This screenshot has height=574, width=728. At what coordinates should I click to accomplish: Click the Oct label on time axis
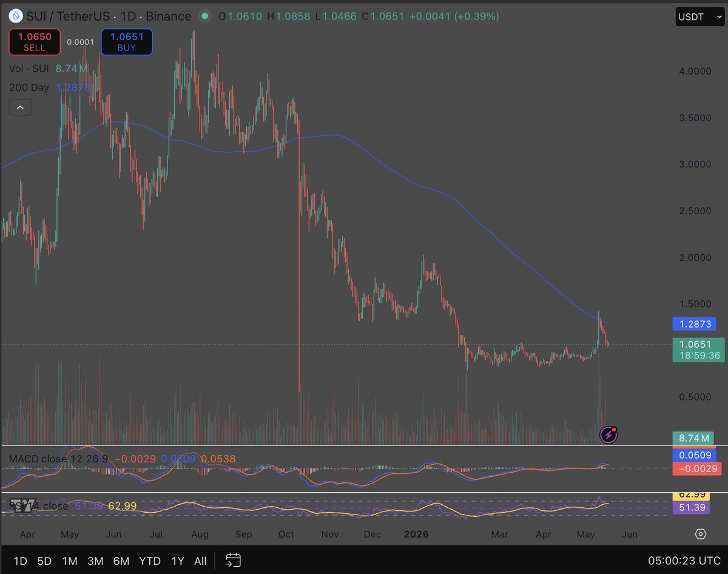point(286,535)
